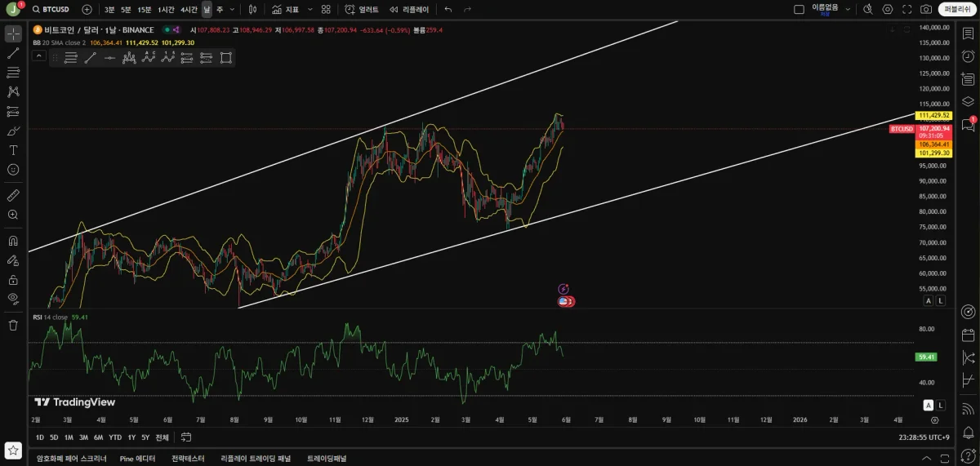Click the add symbol plus icon
Screen dimensions: 980x466
(87, 9)
